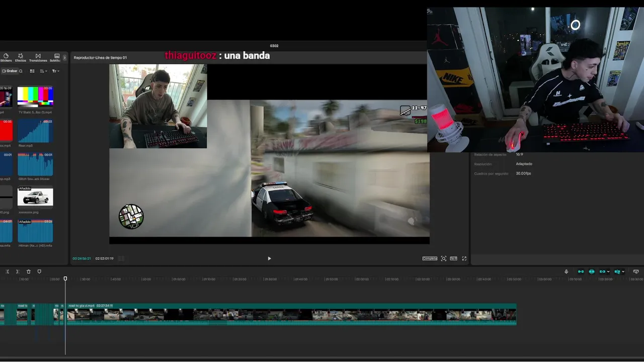This screenshot has width=644, height=362.
Task: Click the Completa quality button
Action: pyautogui.click(x=430, y=258)
